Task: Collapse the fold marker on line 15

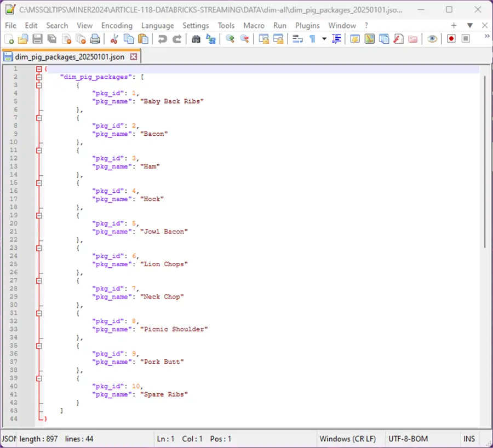Action: pos(39,183)
